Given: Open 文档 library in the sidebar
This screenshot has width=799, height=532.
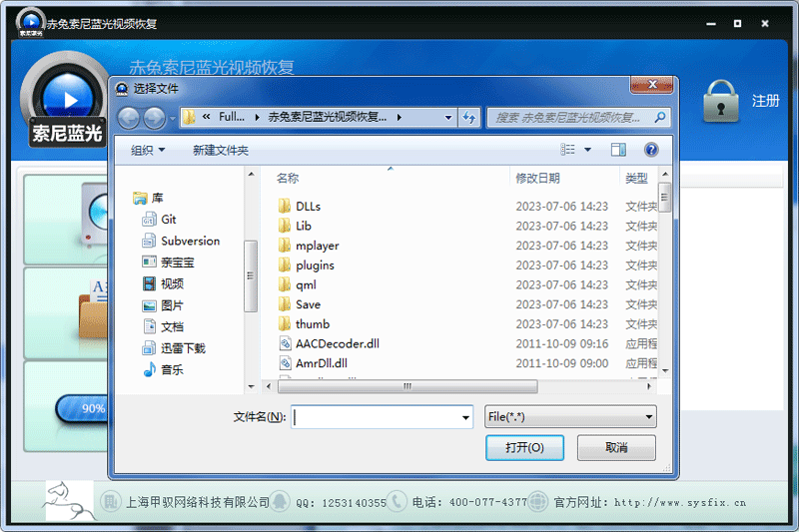Looking at the screenshot, I should coord(163,326).
